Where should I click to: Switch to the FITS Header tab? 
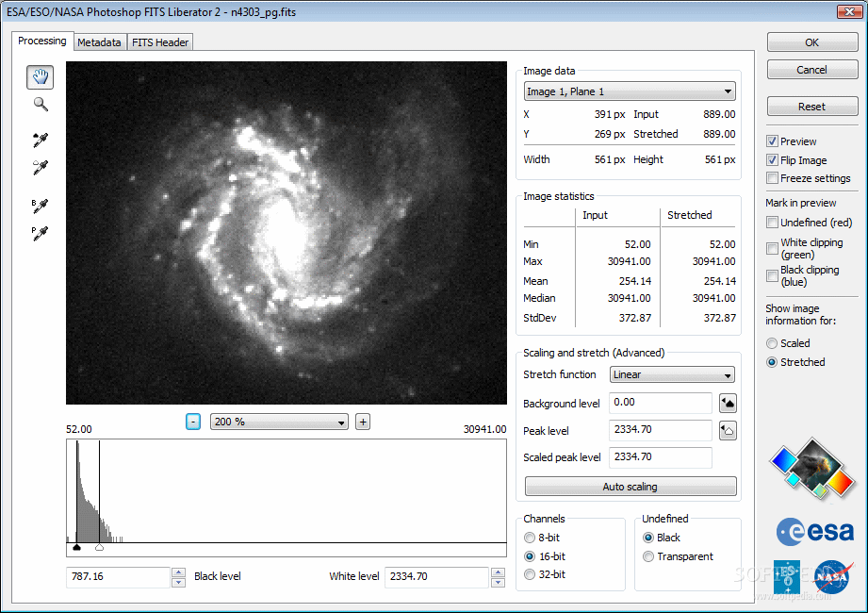click(x=160, y=42)
